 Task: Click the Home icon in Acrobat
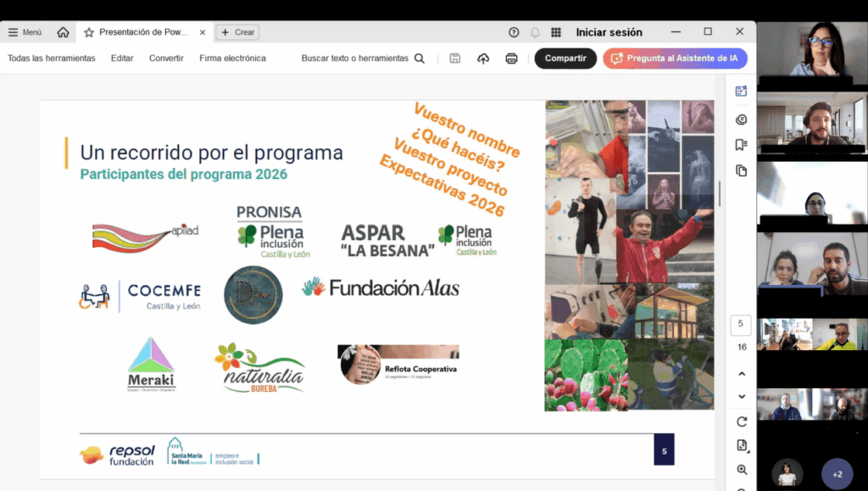[x=63, y=32]
